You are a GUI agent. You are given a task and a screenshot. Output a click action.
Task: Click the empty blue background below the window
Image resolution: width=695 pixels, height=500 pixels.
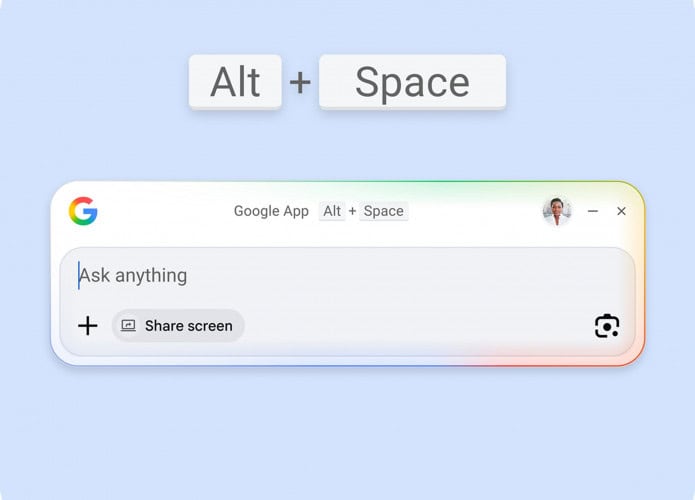pyautogui.click(x=347, y=430)
